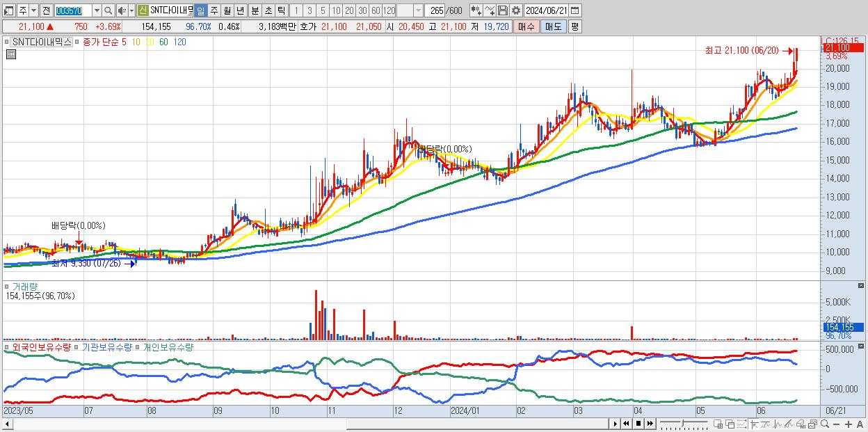Viewport: 868px width, 432px height.
Task: Click the text A font icon
Action: 860,424
